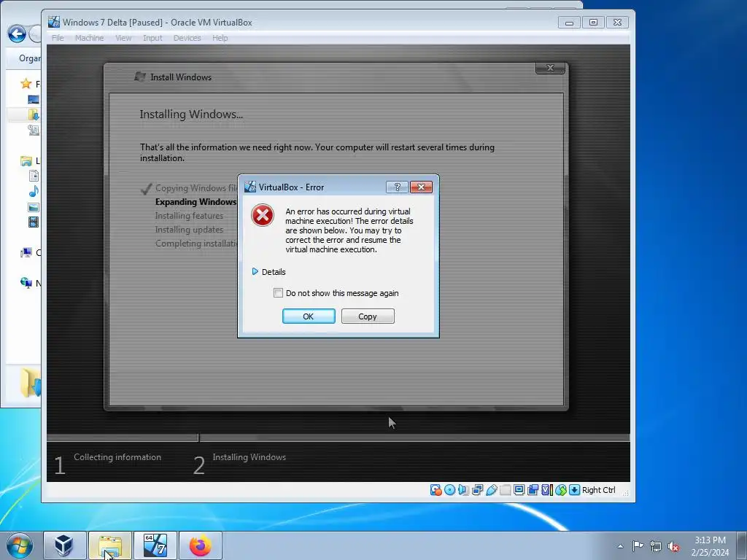This screenshot has width=747, height=560.
Task: Click the Show desktop strip at the taskbar edge
Action: (x=743, y=545)
